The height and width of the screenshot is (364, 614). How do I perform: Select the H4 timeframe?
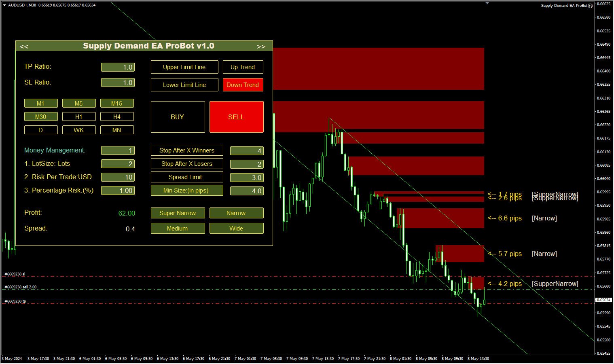click(x=117, y=117)
